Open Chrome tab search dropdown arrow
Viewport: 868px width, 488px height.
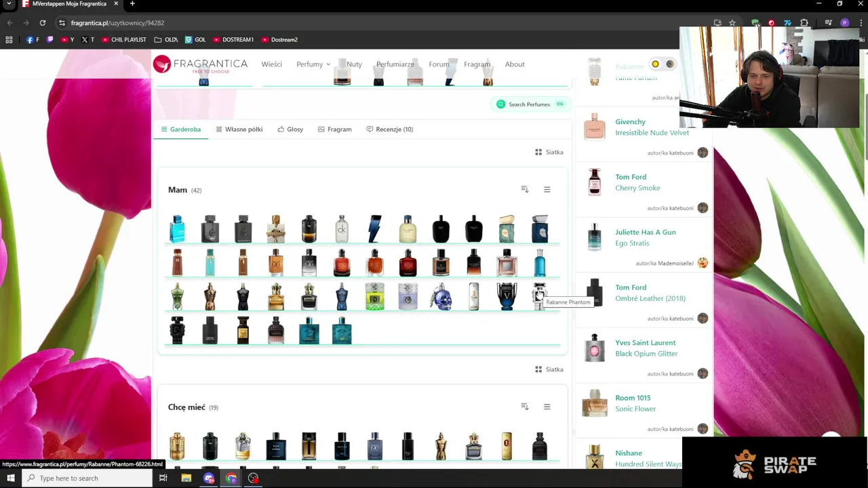click(9, 4)
